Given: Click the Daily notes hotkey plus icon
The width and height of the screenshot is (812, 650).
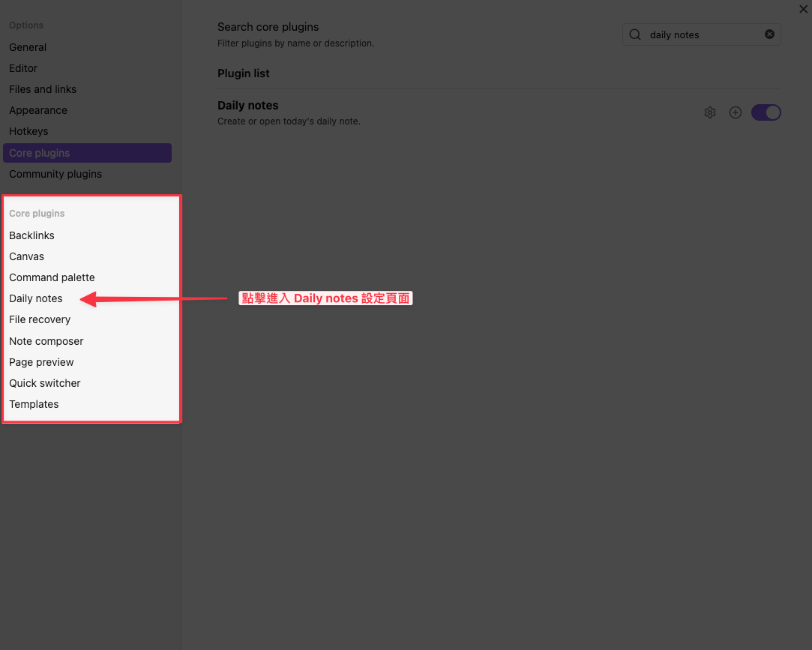Looking at the screenshot, I should pos(736,112).
